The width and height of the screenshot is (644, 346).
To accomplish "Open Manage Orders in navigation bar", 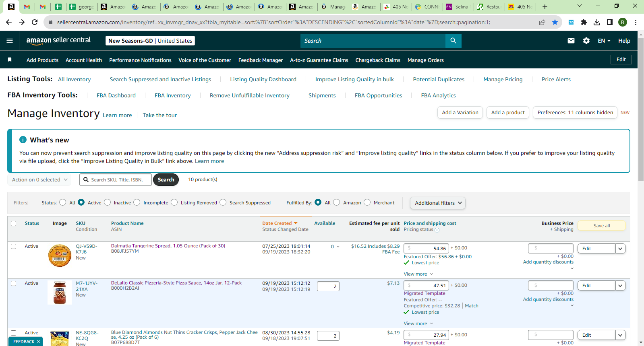I will click(426, 60).
